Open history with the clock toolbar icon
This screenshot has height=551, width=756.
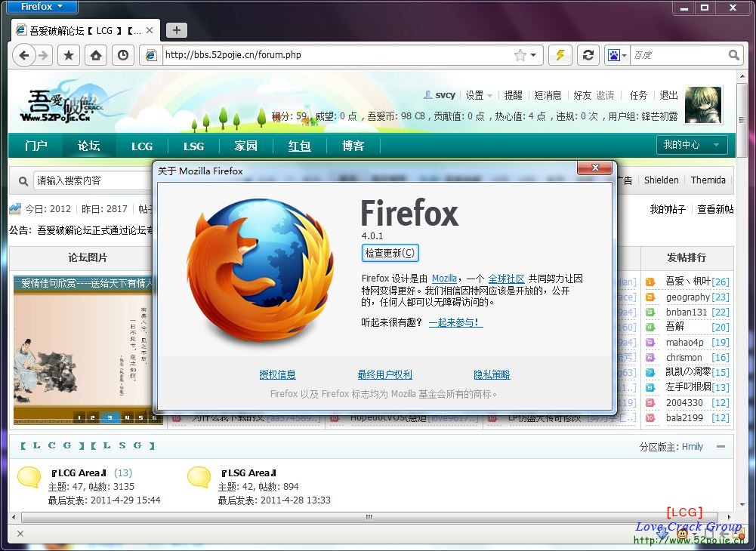pyautogui.click(x=123, y=55)
